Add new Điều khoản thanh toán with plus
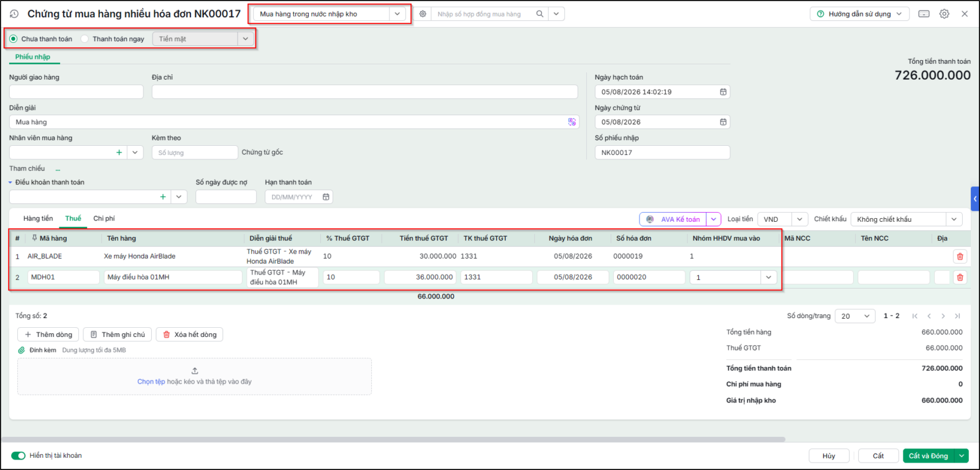This screenshot has height=470, width=980. [x=163, y=197]
